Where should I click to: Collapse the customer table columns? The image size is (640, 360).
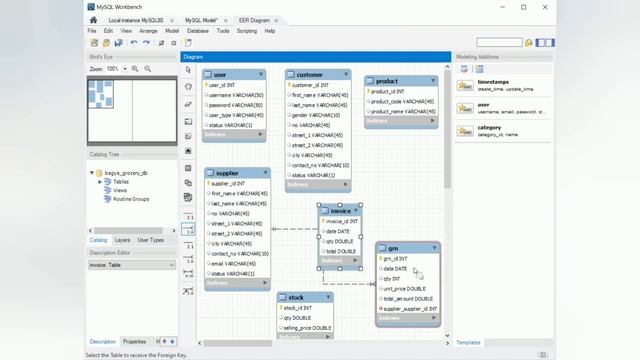[346, 74]
